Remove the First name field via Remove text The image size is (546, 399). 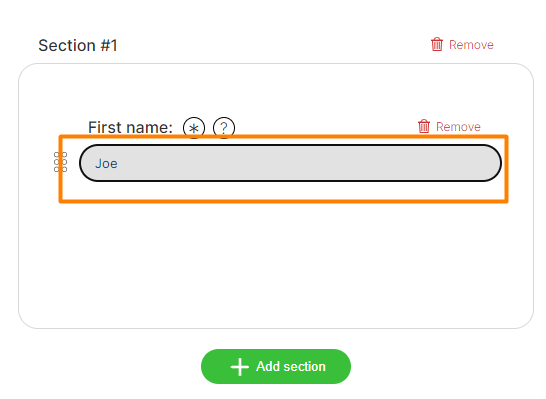click(x=458, y=127)
